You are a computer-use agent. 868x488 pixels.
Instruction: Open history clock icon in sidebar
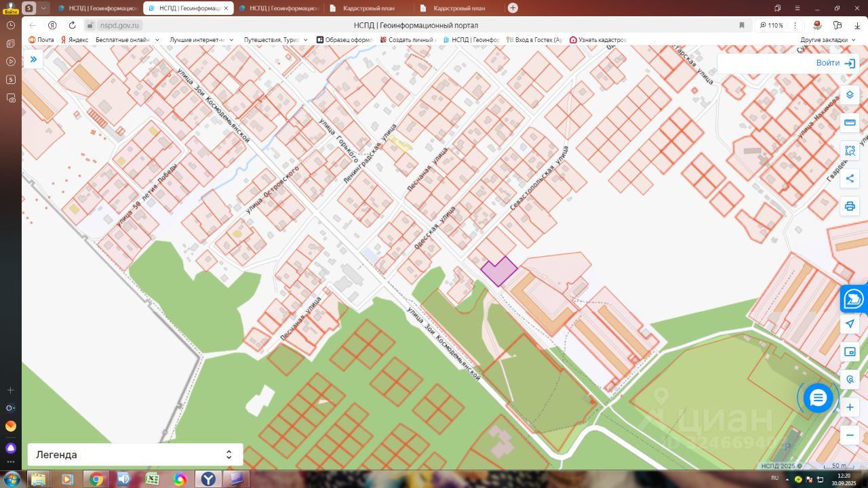tap(11, 25)
